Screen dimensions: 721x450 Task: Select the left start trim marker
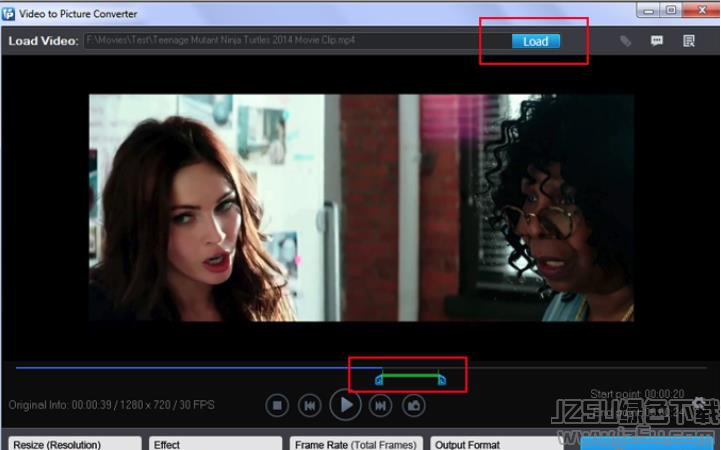(x=379, y=380)
